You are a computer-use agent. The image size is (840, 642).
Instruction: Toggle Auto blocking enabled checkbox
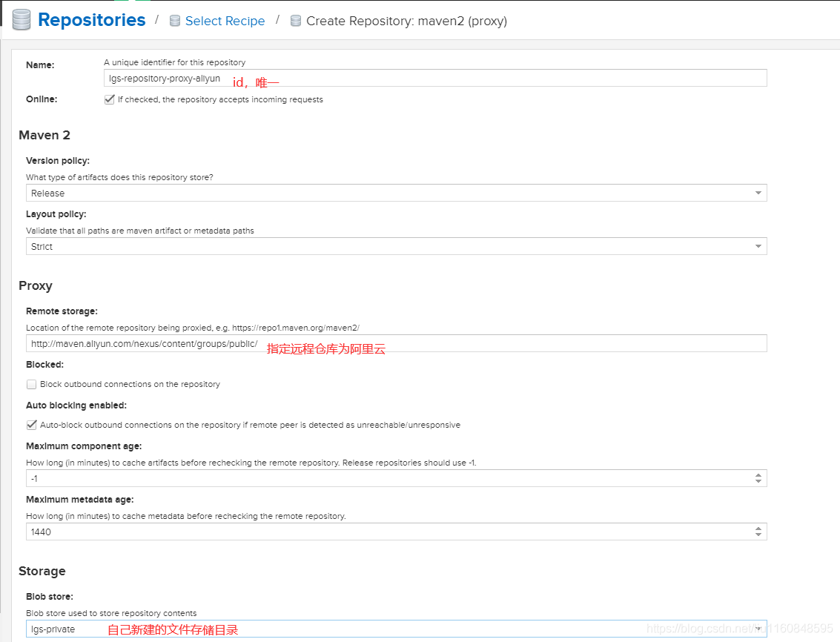pos(32,425)
